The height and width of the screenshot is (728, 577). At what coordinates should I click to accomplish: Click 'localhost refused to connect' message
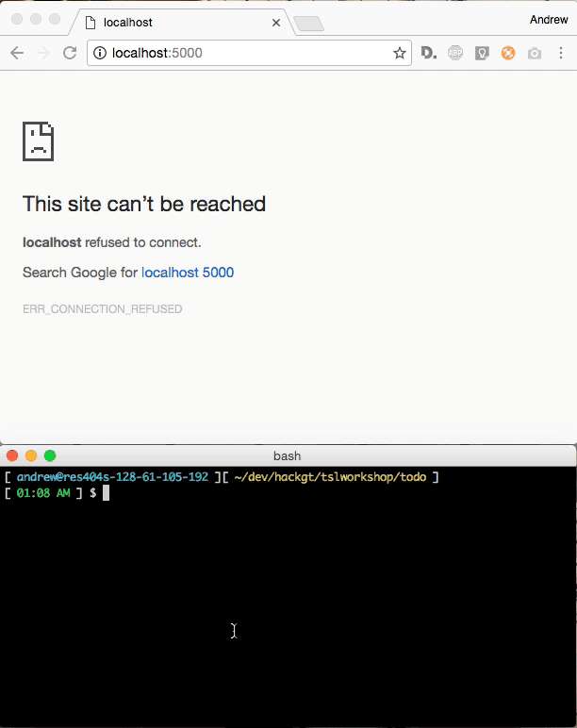coord(112,242)
